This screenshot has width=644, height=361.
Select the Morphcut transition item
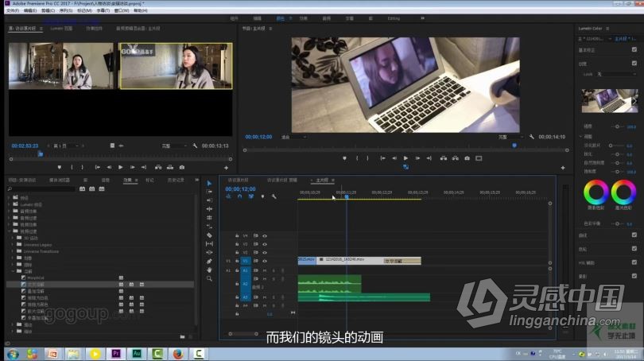click(36, 278)
